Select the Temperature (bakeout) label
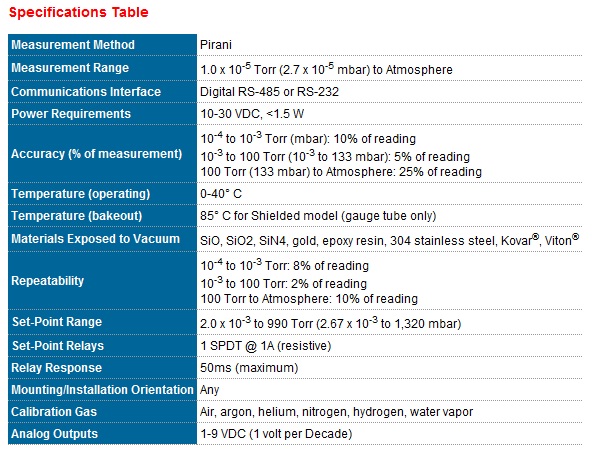 tap(77, 216)
